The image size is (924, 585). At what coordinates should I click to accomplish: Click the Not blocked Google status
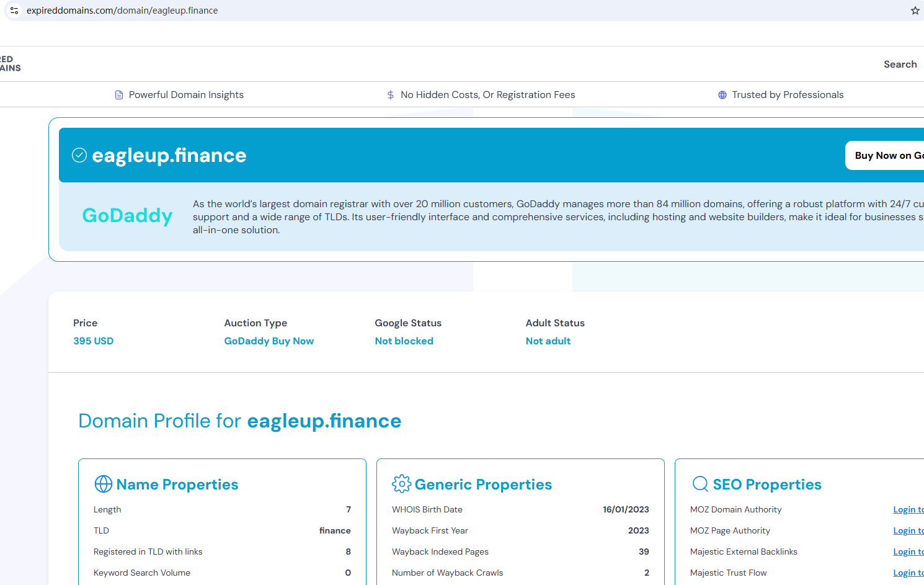pyautogui.click(x=404, y=341)
